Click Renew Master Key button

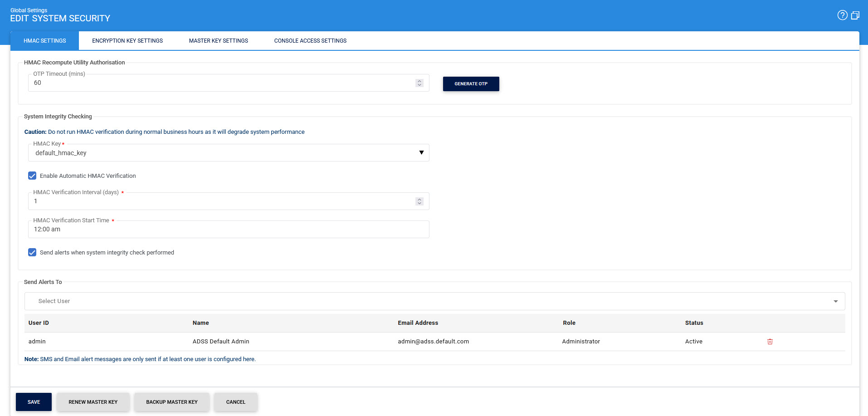point(93,402)
